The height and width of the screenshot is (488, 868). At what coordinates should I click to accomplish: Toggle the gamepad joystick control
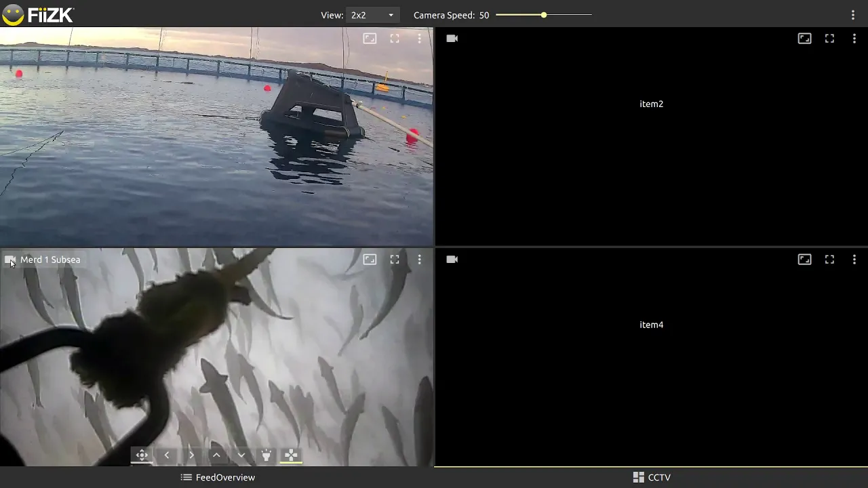(291, 455)
